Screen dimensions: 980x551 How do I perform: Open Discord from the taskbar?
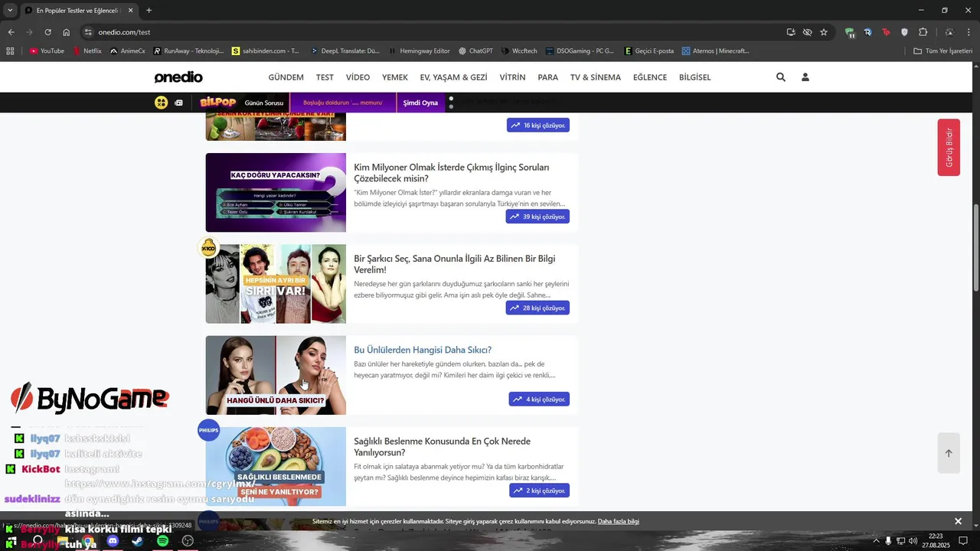pos(113,541)
